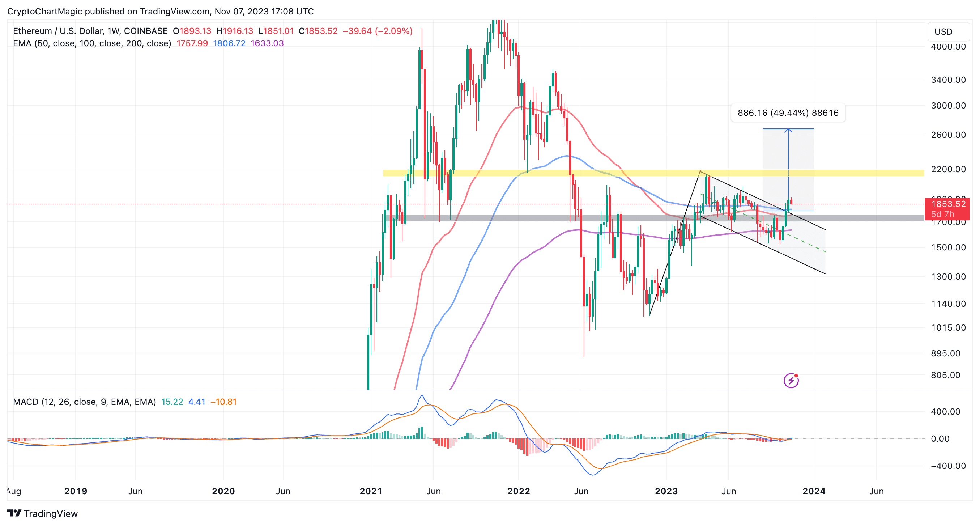This screenshot has height=526, width=980.
Task: Open the USD currency selector
Action: (x=949, y=31)
